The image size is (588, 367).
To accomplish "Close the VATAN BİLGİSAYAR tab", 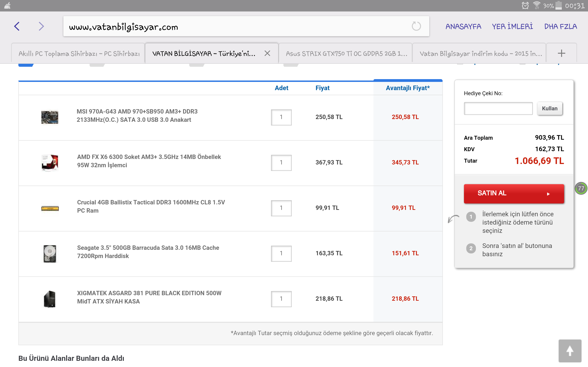I will click(x=267, y=53).
